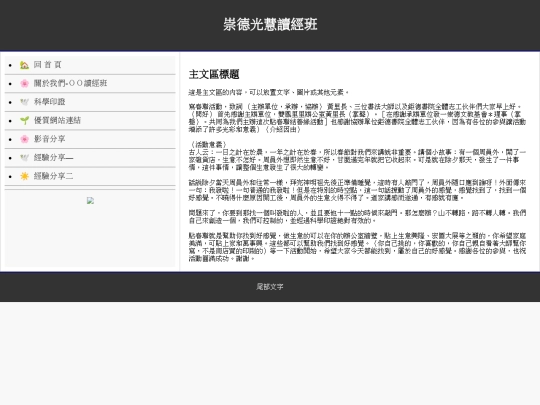Open the 回首頁 home link
Screen dimensions: 540x405
point(48,65)
